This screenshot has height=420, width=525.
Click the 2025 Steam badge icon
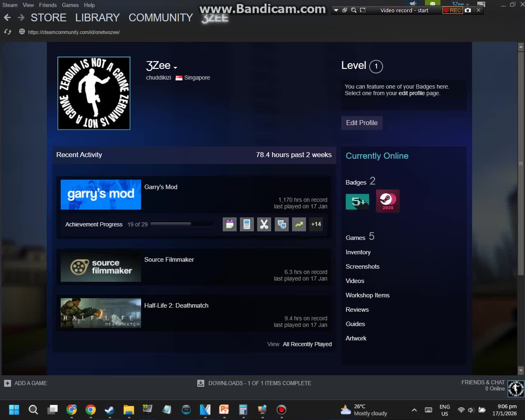pyautogui.click(x=388, y=201)
